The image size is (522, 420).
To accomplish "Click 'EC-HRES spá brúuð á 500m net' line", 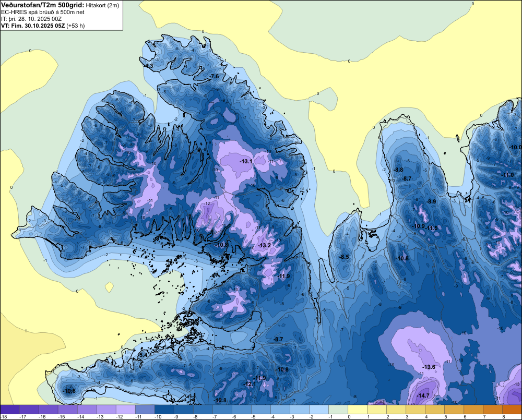I will (43, 12).
